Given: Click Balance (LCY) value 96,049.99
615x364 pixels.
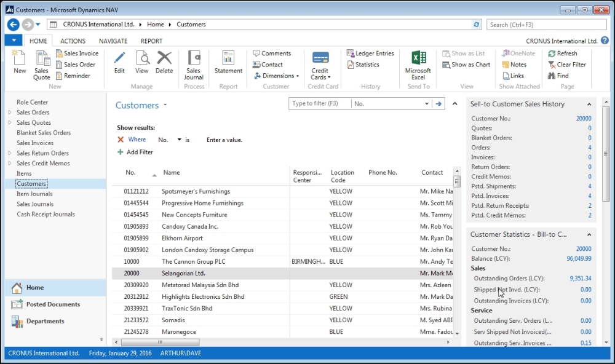Looking at the screenshot, I should tap(579, 258).
